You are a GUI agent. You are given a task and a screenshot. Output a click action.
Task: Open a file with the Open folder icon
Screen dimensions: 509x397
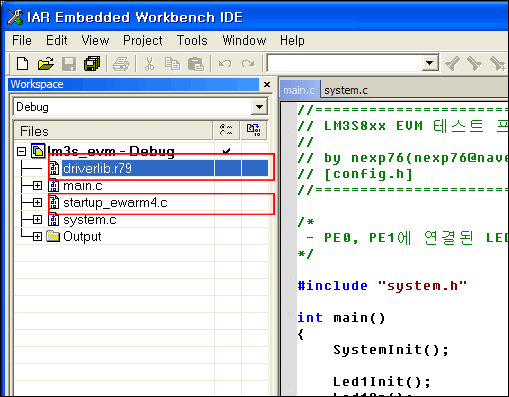tap(46, 63)
